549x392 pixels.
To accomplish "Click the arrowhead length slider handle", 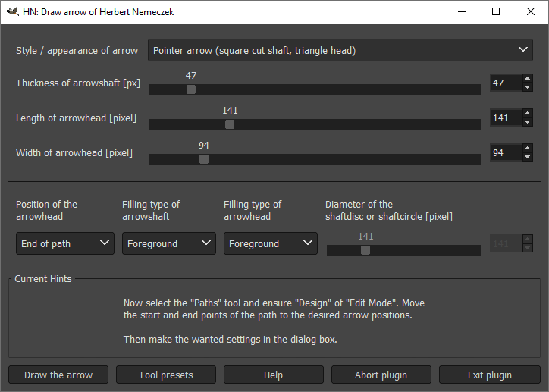I will (230, 124).
